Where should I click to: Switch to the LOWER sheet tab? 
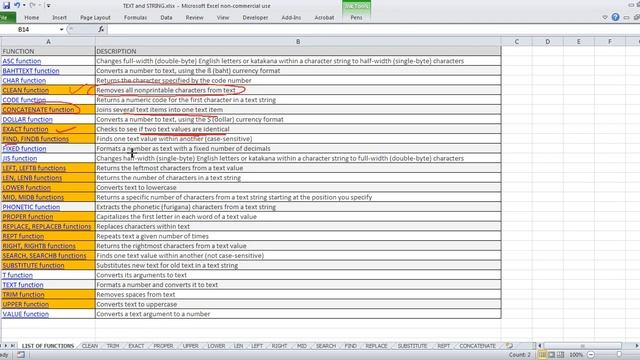tap(216, 346)
